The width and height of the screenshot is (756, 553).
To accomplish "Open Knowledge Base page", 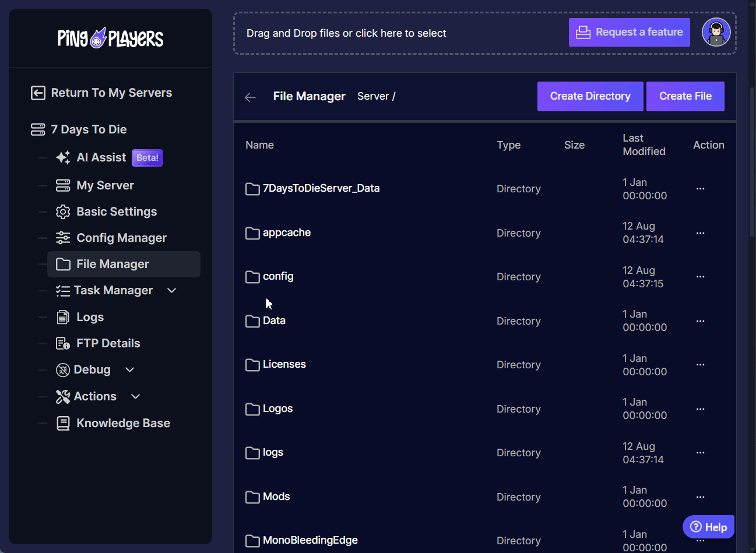I will point(123,423).
